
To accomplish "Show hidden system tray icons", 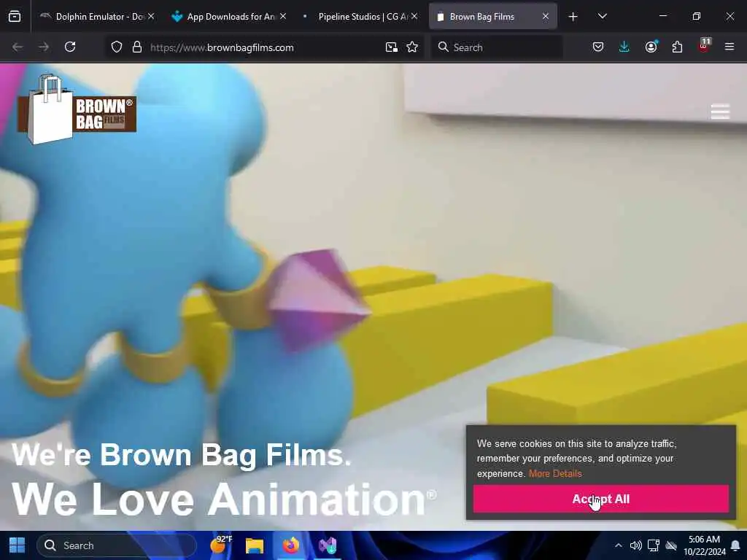I will [618, 545].
